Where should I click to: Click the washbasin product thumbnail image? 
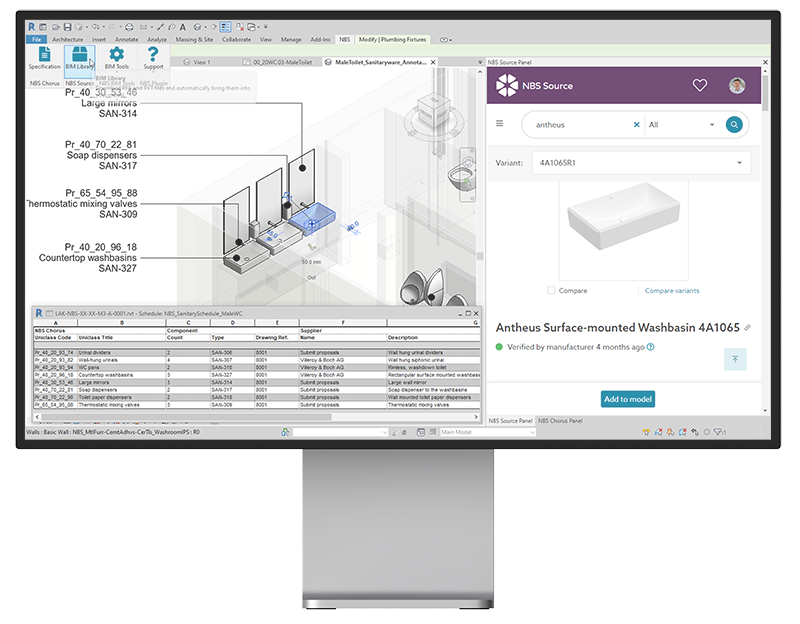623,216
